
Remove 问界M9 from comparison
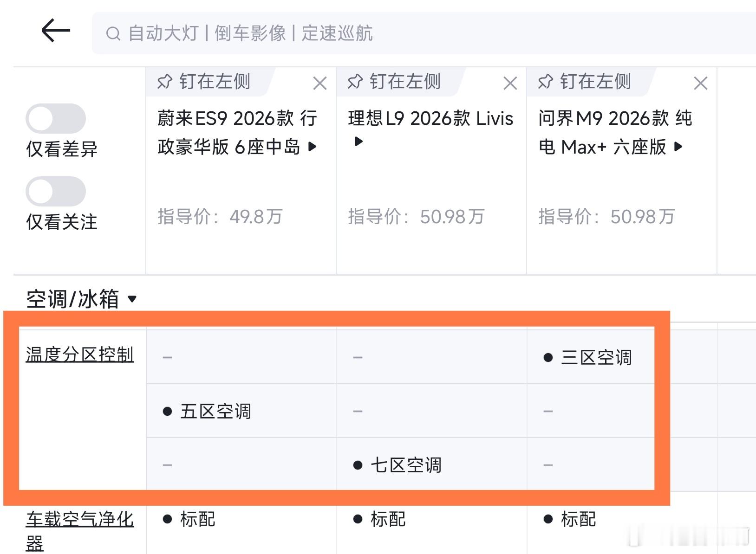[701, 84]
